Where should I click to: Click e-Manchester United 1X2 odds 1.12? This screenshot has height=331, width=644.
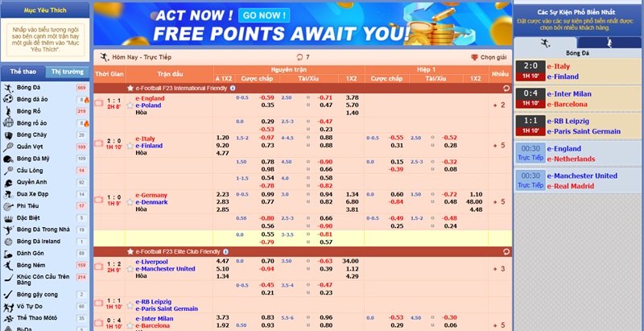352,268
